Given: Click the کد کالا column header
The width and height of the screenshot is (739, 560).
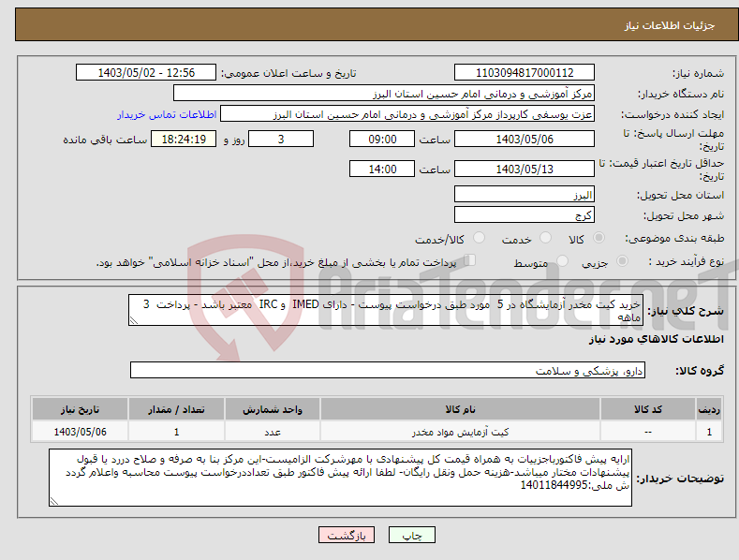Looking at the screenshot, I should pyautogui.click(x=648, y=409).
